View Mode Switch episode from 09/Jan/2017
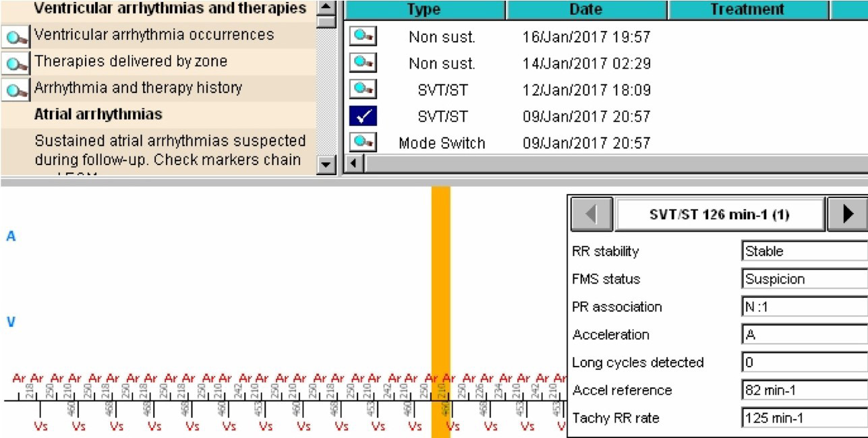Image resolution: width=868 pixels, height=438 pixels. click(x=363, y=142)
